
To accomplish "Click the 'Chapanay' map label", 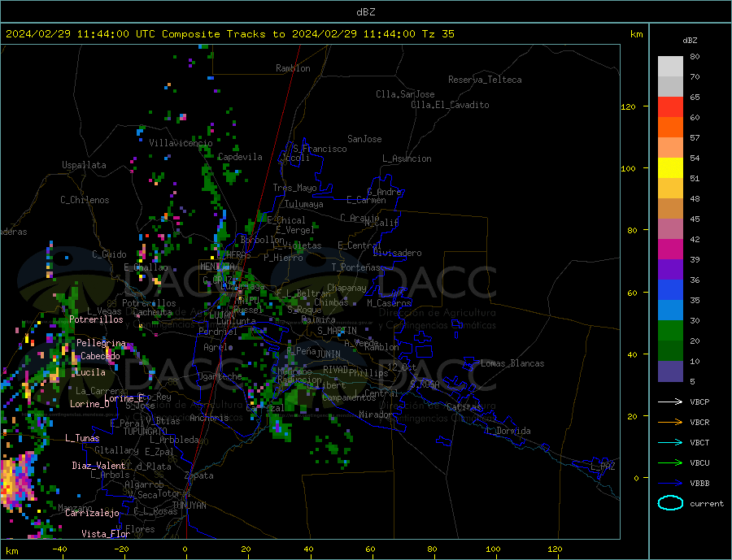I will [x=346, y=288].
